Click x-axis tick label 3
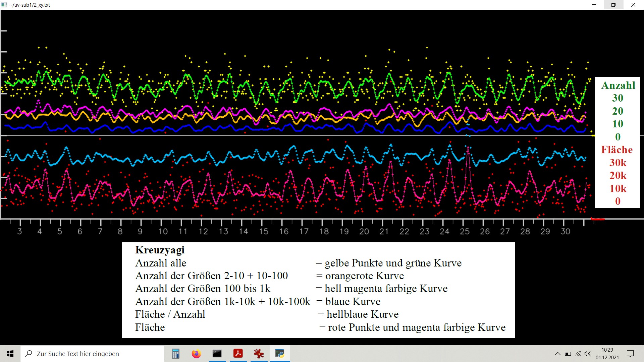 (x=19, y=231)
